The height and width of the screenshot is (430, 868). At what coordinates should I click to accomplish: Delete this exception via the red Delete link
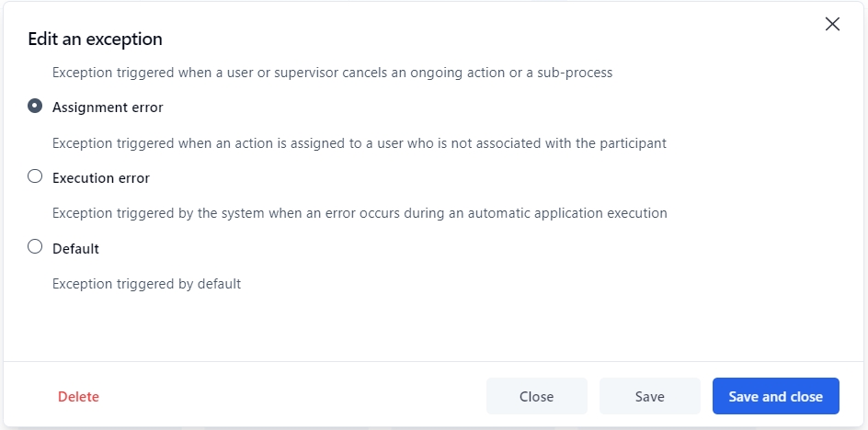tap(78, 397)
